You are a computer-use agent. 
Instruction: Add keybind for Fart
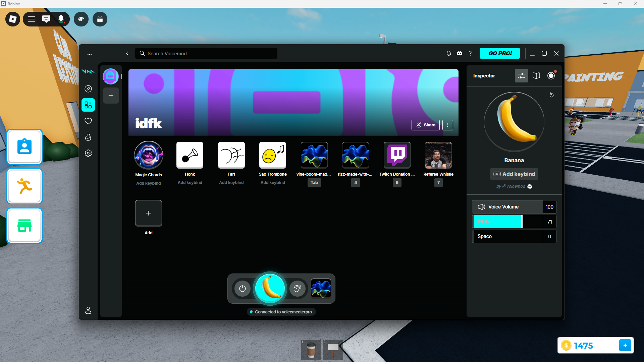(231, 183)
